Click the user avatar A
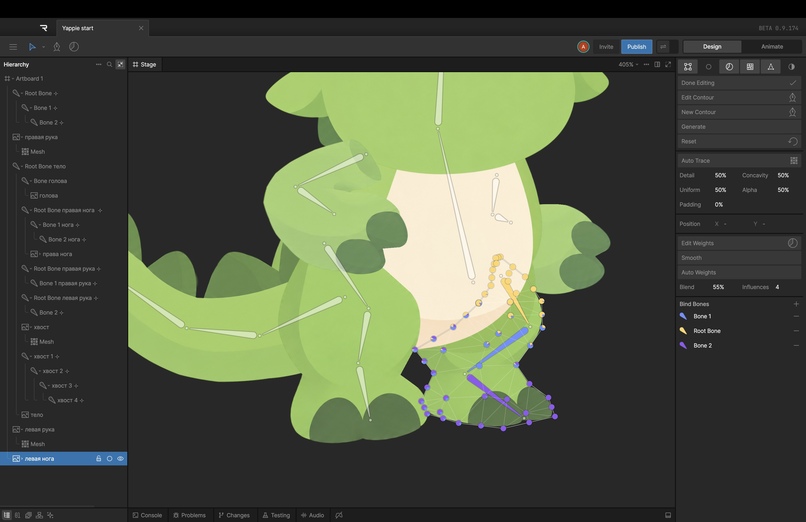 coord(583,47)
